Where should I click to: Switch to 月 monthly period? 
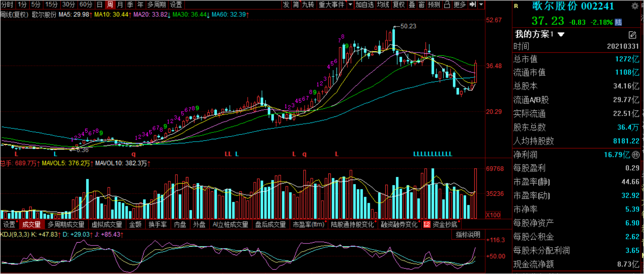point(120,4)
